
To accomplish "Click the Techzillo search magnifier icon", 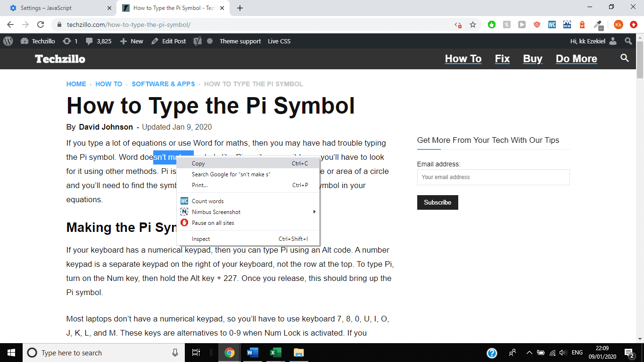I will click(x=624, y=58).
